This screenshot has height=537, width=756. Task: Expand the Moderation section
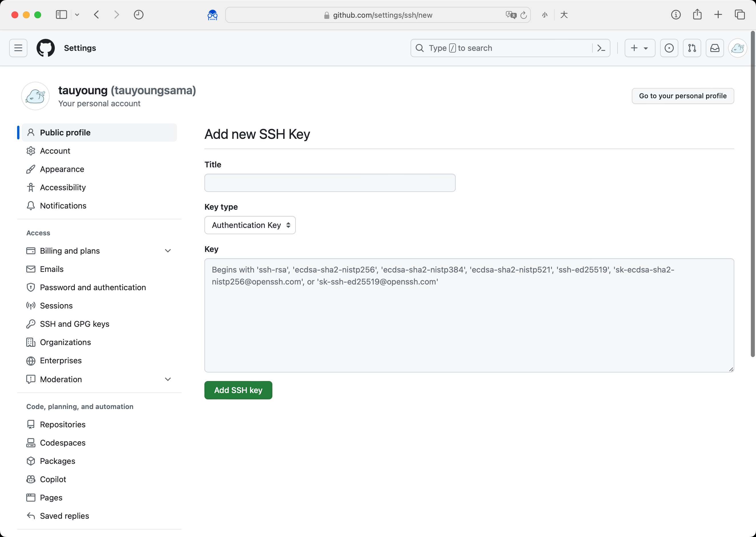click(168, 379)
